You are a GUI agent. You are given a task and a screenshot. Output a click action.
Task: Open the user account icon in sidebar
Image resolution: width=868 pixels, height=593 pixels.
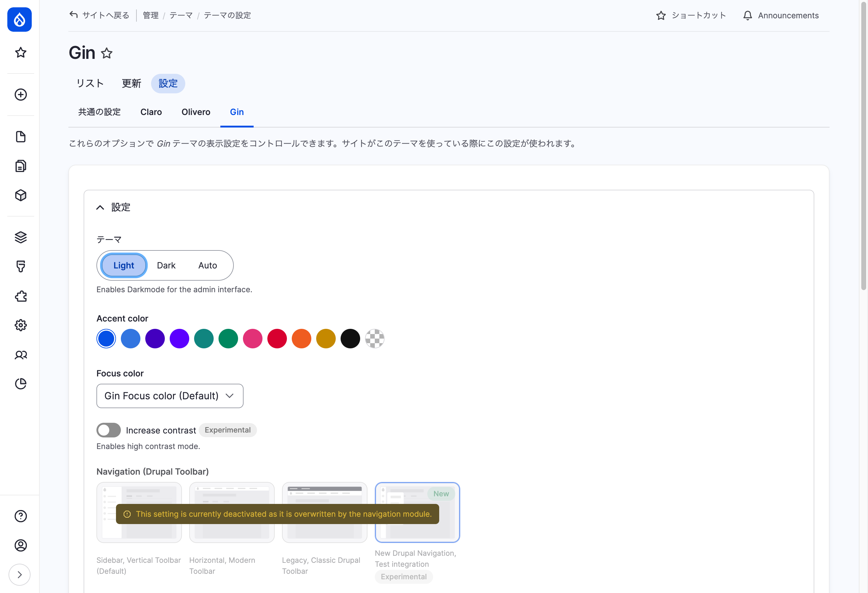pos(20,546)
